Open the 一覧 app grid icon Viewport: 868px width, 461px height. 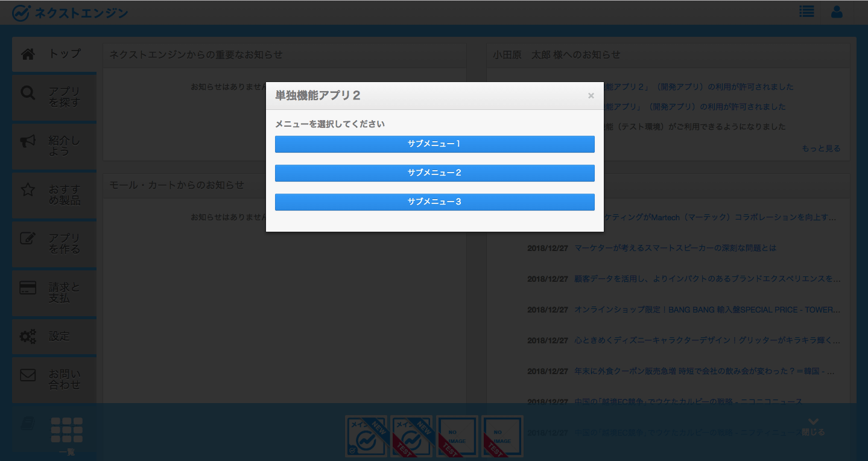coord(67,430)
